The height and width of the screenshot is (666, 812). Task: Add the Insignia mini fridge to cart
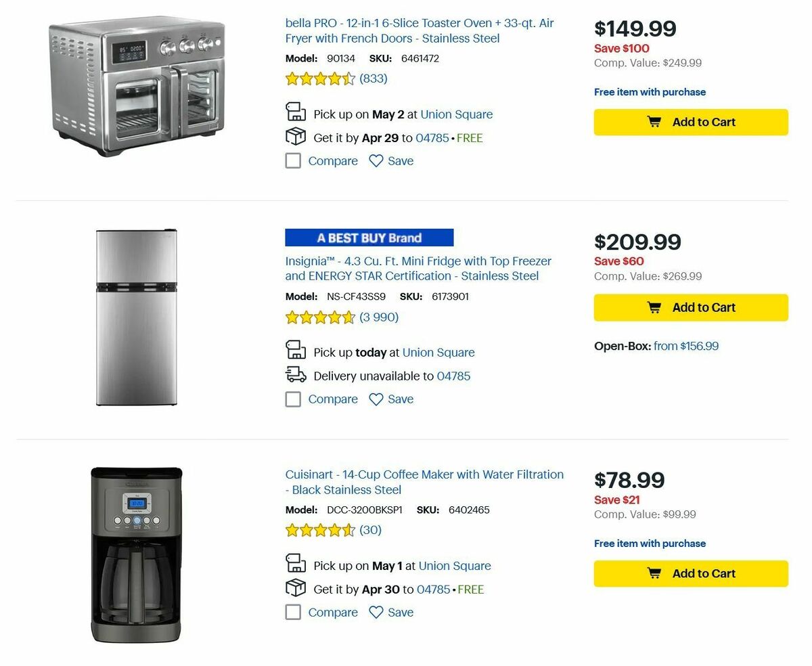pyautogui.click(x=691, y=307)
